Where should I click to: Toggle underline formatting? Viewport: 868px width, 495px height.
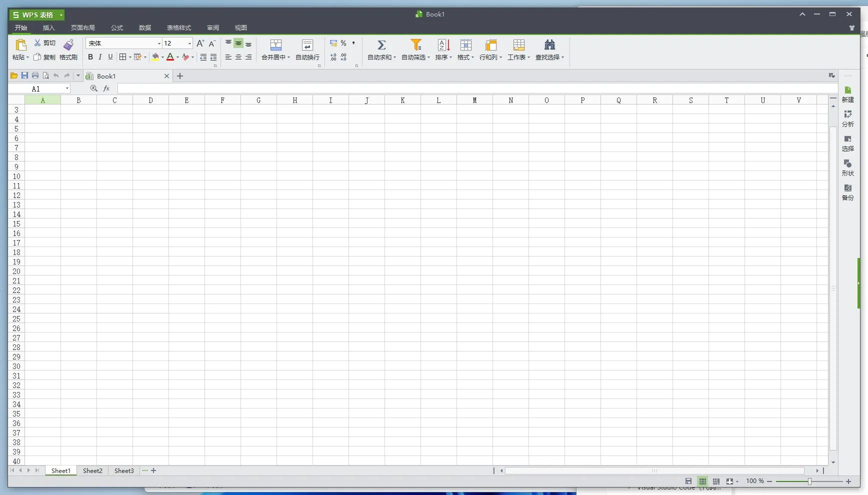(x=110, y=57)
